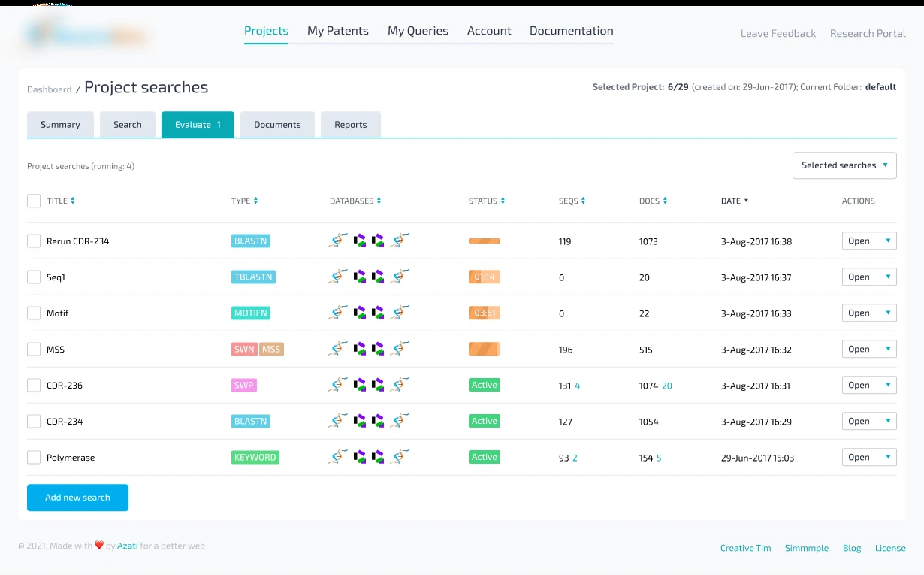
Task: Click the 01:14 progress indicator for Seq1
Action: pyautogui.click(x=485, y=277)
